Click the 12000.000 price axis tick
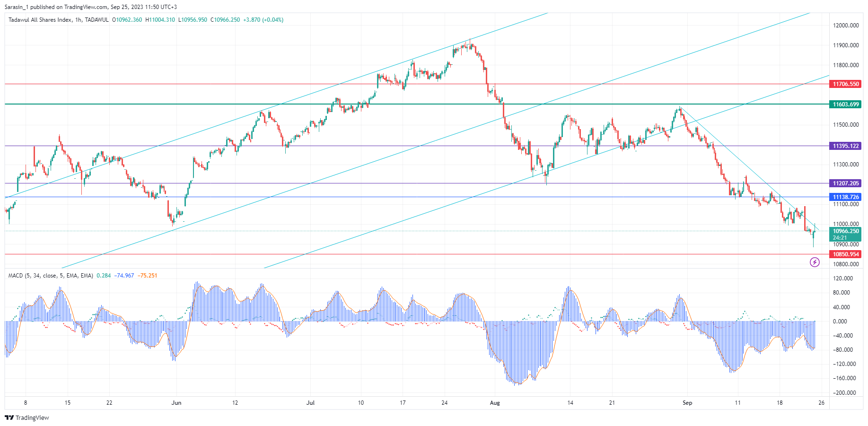Screen dimensions: 868x426 pyautogui.click(x=846, y=26)
